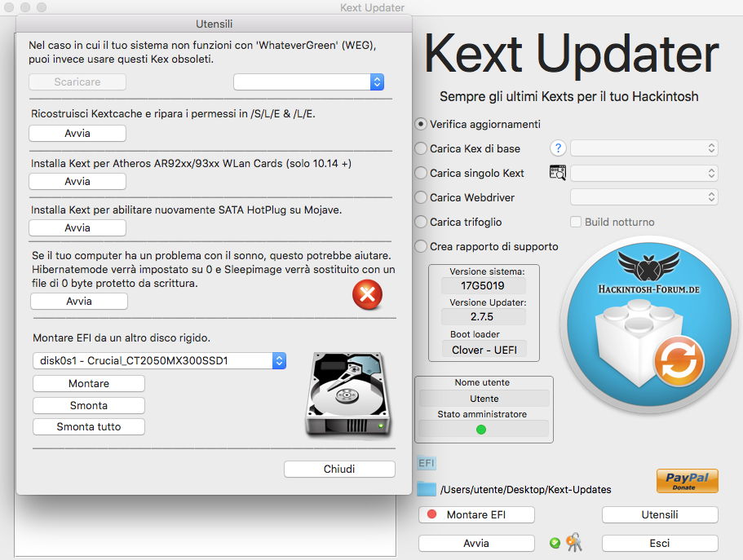Viewport: 743px width, 560px height.
Task: Click the green administrator status dot
Action: point(481,430)
